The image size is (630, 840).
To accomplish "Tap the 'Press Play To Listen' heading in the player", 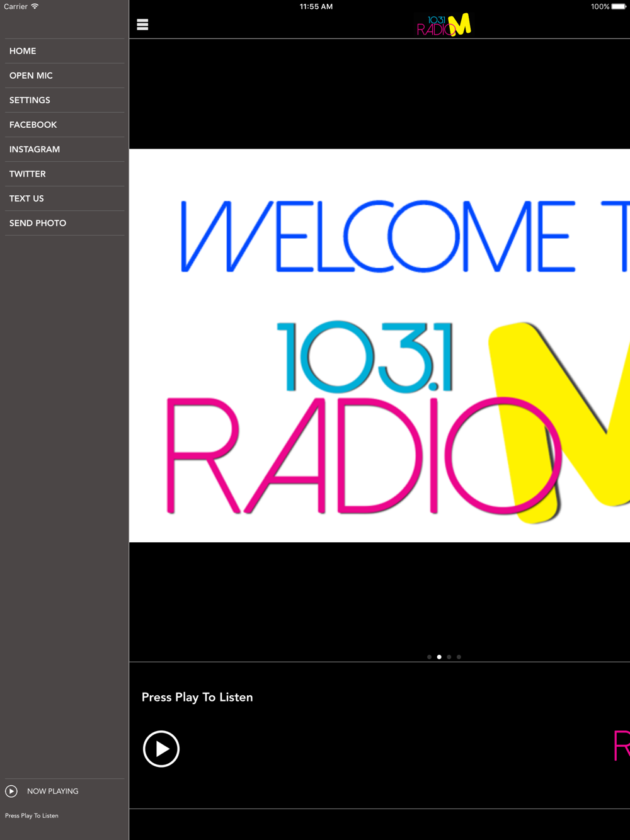I will click(x=197, y=697).
